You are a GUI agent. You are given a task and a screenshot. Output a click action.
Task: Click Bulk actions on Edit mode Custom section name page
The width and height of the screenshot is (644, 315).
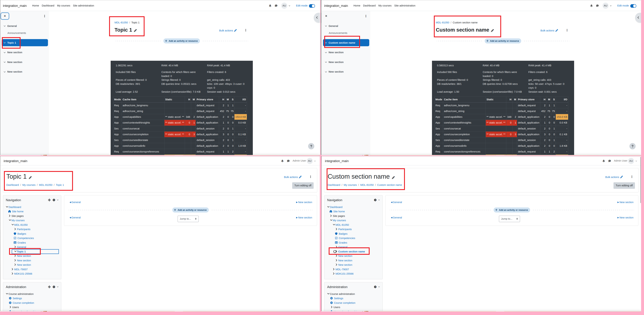pyautogui.click(x=549, y=30)
